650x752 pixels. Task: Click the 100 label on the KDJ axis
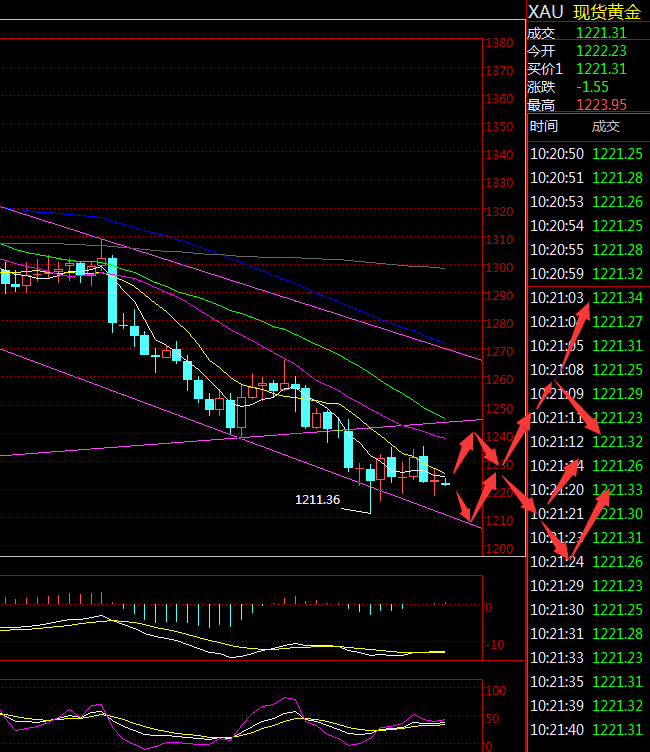coord(496,691)
